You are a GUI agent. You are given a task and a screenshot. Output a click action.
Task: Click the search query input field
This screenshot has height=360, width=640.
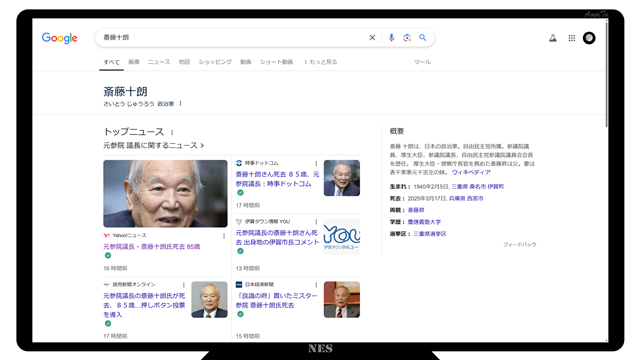click(x=233, y=38)
